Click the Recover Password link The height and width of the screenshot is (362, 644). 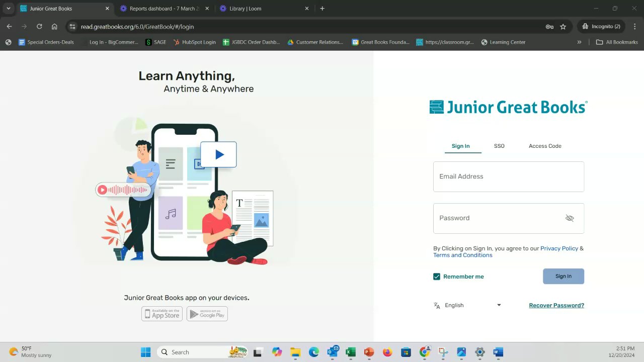point(556,305)
